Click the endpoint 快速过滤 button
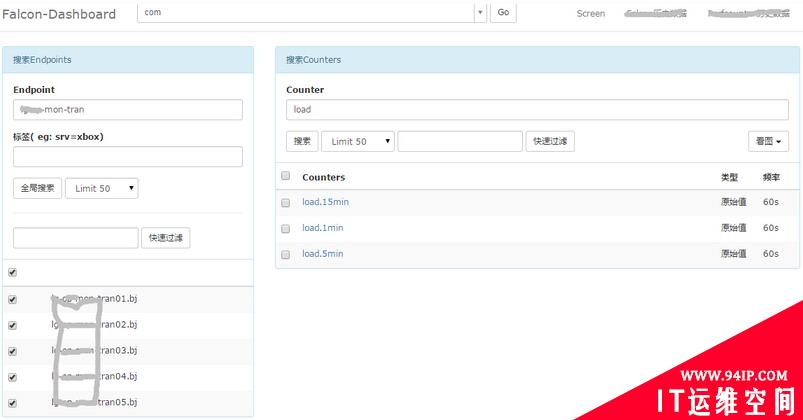 [x=165, y=238]
